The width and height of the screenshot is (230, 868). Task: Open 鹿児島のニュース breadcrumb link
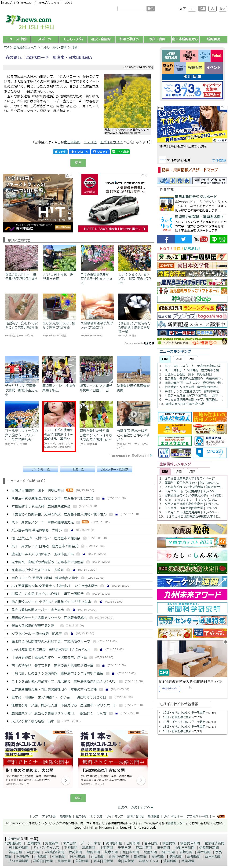[25, 48]
